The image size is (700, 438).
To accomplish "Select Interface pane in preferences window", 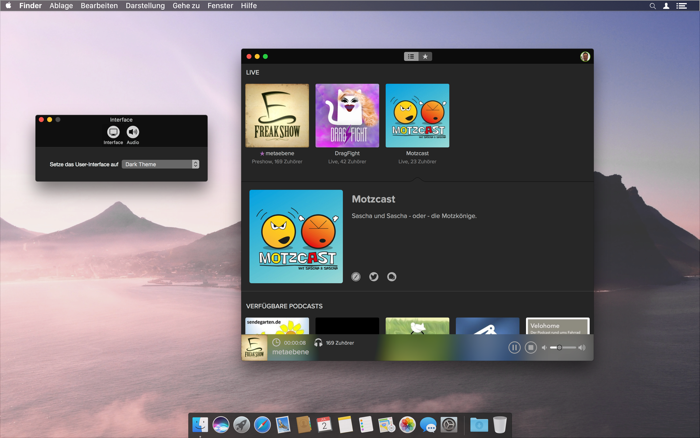I will pyautogui.click(x=113, y=135).
